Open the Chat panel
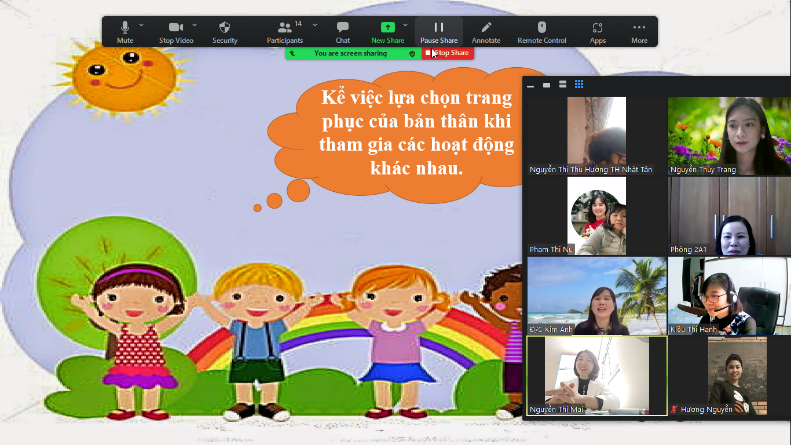The image size is (791, 445). pyautogui.click(x=343, y=30)
